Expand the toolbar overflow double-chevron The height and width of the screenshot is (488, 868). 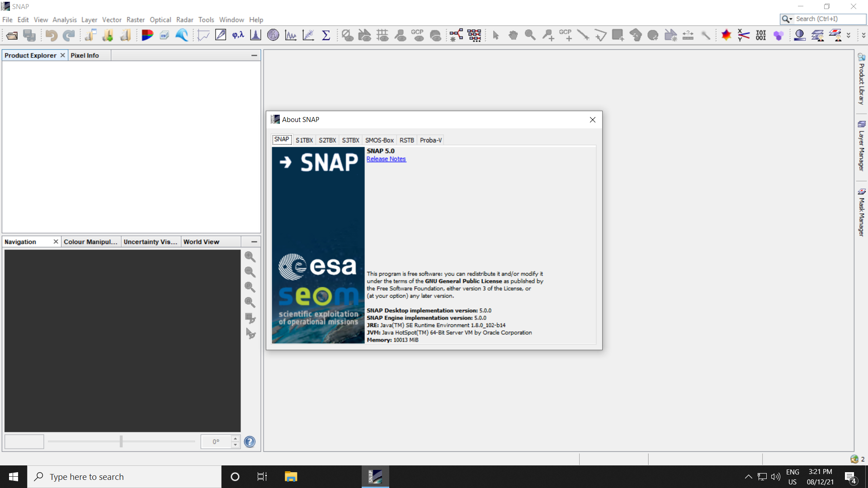(x=849, y=35)
